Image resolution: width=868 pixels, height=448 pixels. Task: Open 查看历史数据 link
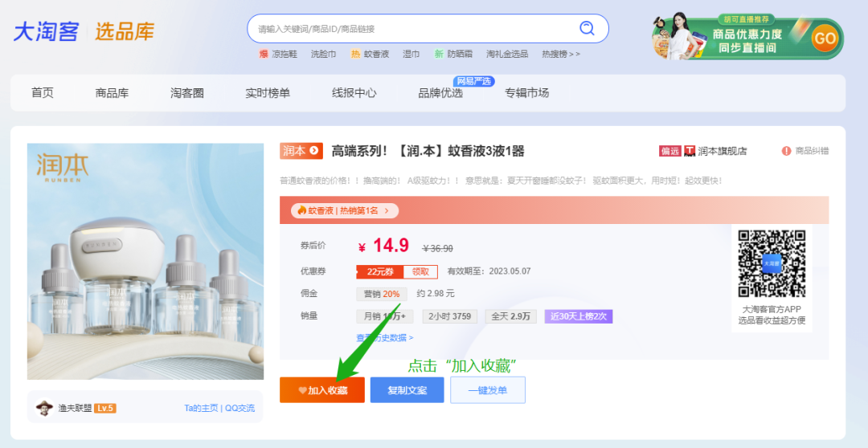click(385, 337)
